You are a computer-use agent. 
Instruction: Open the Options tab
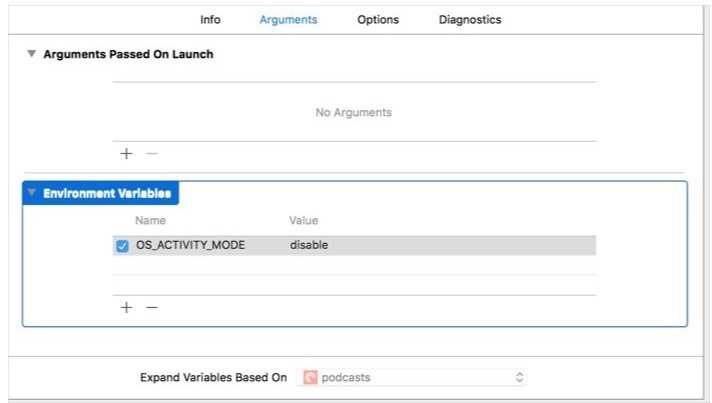point(378,20)
